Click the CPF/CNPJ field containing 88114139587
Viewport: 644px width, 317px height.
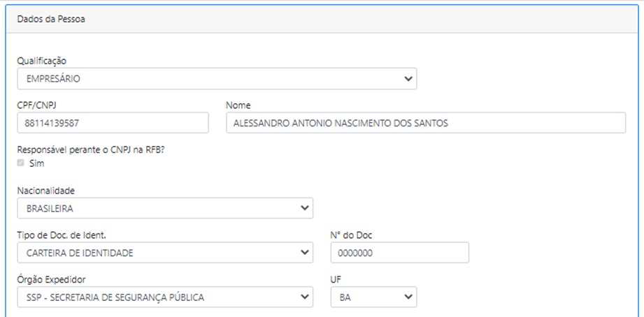(113, 123)
